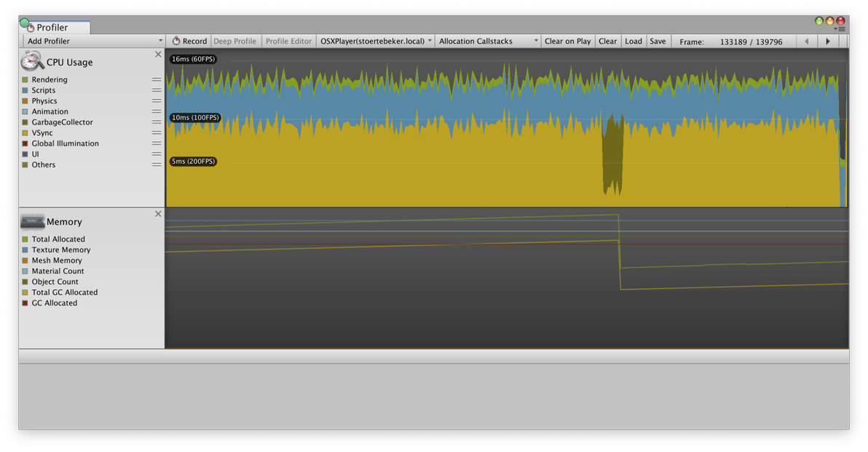868x452 pixels.
Task: Click the 16ms (60FPS) chart label
Action: click(193, 59)
